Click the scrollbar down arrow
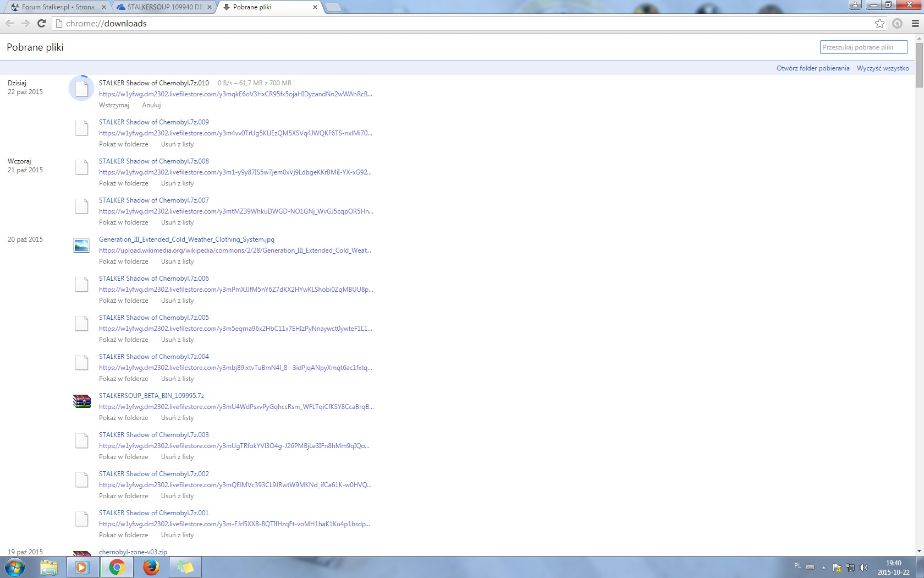 (x=919, y=551)
